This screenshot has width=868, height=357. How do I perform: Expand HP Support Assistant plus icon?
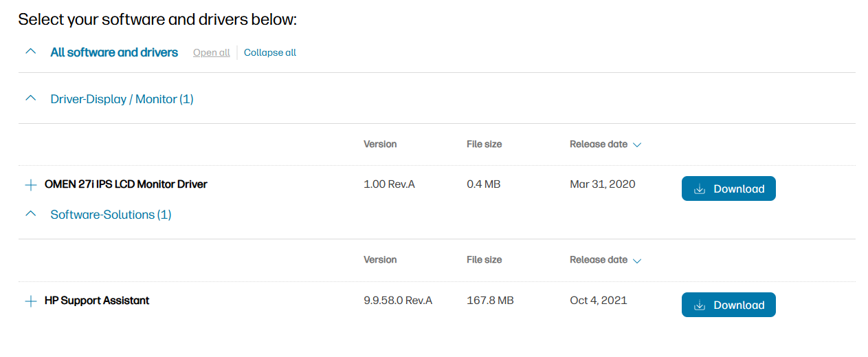click(30, 301)
